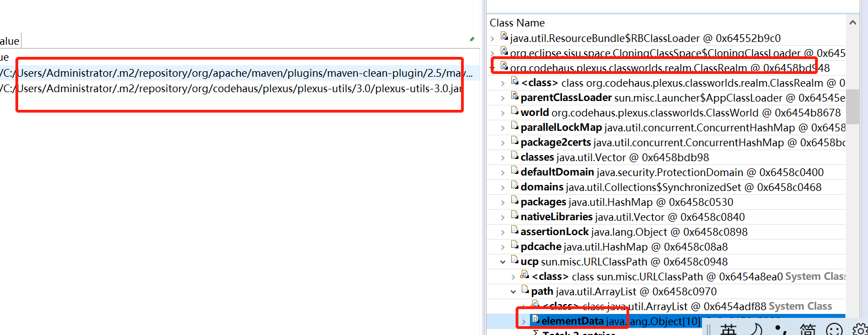The height and width of the screenshot is (335, 868).
Task: Click the icon beside pdcache field
Action: [515, 245]
